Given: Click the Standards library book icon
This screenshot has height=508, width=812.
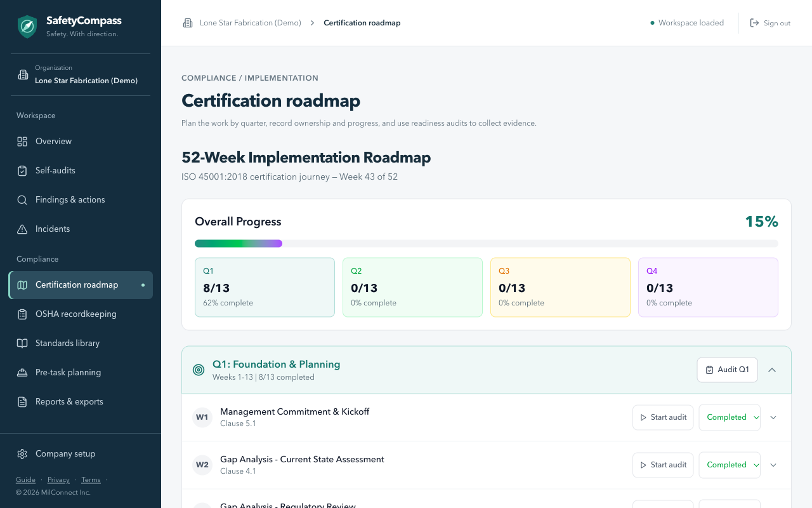Looking at the screenshot, I should tap(22, 344).
